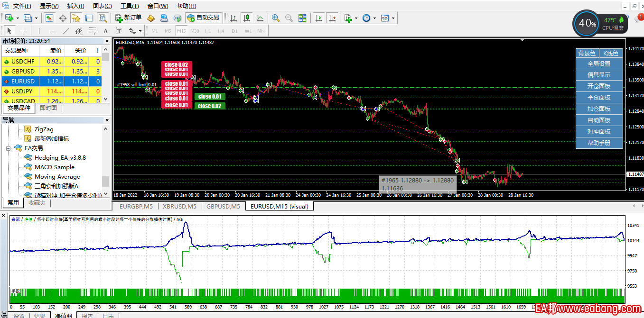Switch chart to candlesticks icon
This screenshot has width=644, height=318.
coord(247,18)
